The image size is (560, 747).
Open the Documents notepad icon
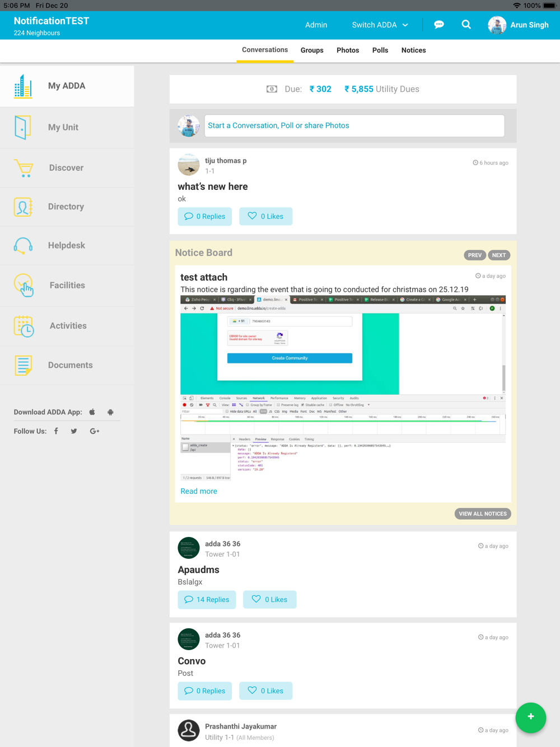pyautogui.click(x=23, y=365)
